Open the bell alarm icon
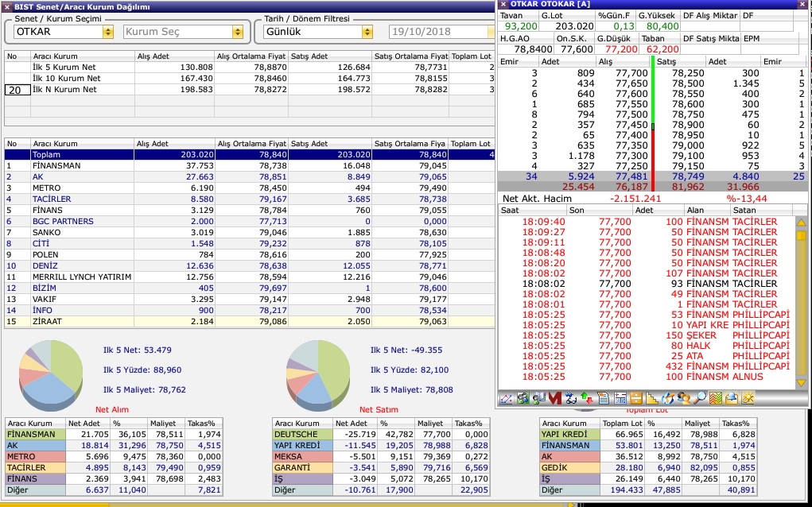 731,398
